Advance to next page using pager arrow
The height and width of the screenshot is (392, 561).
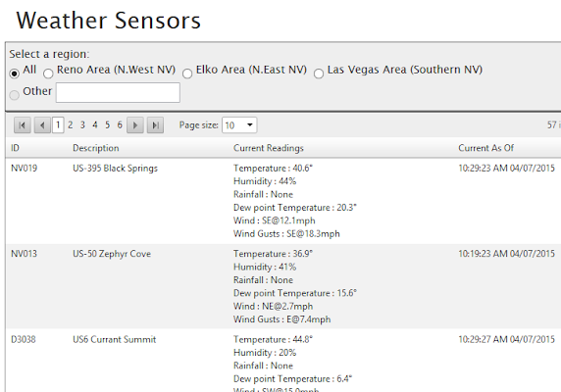pyautogui.click(x=135, y=125)
